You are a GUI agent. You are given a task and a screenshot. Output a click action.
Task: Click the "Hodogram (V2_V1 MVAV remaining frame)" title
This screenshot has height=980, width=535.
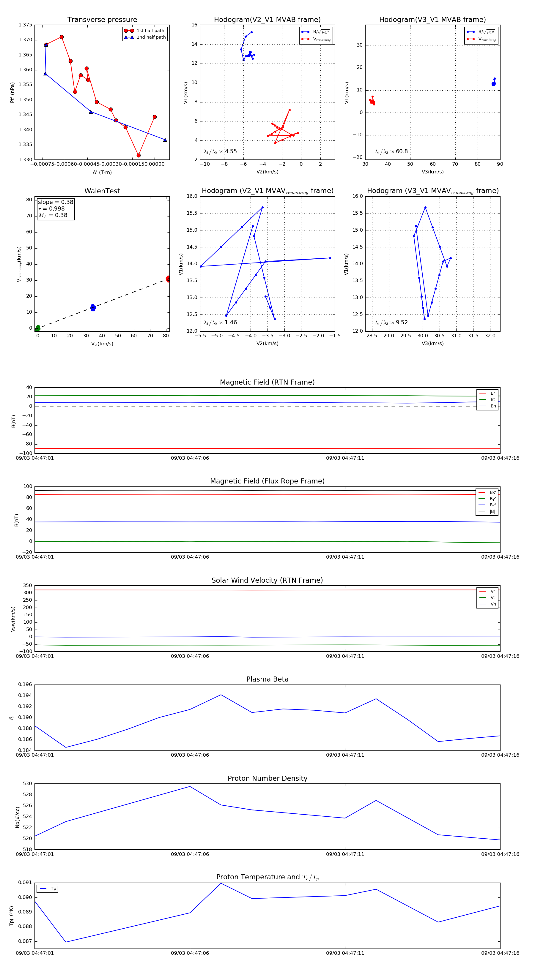[x=267, y=191]
